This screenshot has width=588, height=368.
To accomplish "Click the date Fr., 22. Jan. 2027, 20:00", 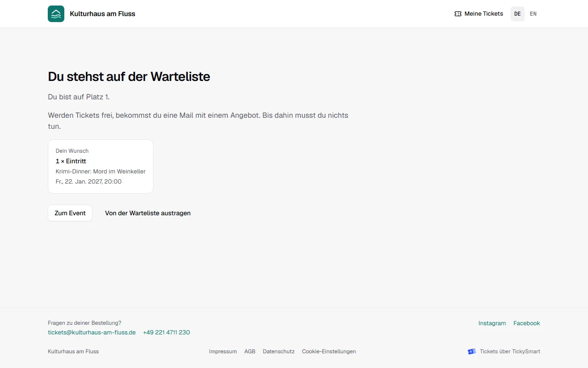I will coord(89,181).
